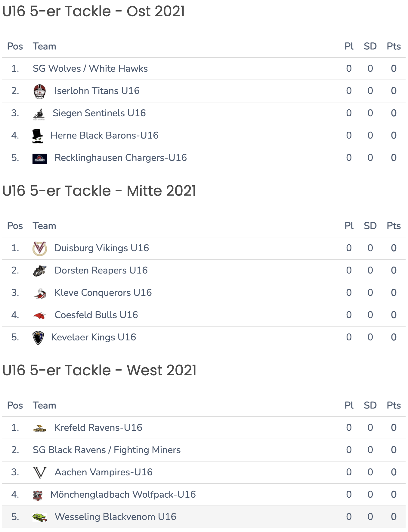This screenshot has height=532, width=408.
Task: Click the Duisburg Vikings V emblem
Action: click(40, 249)
